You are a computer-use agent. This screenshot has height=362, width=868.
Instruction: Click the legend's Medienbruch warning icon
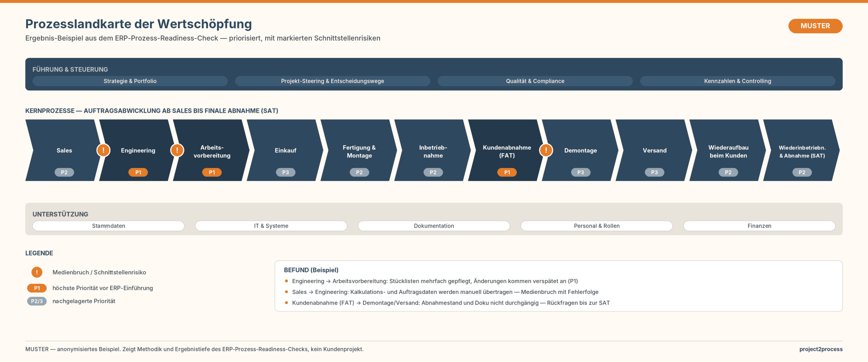coord(37,272)
